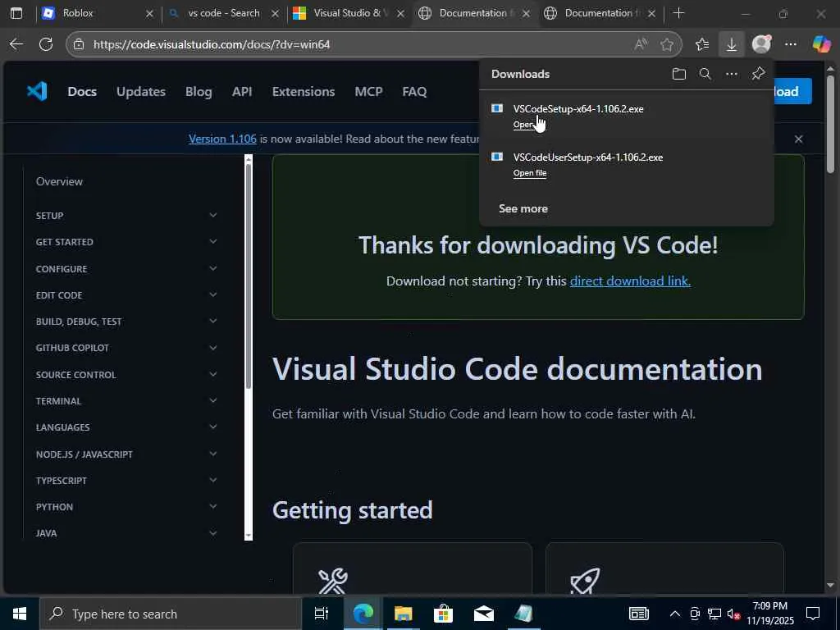Add this page to favorites star

[x=667, y=44]
